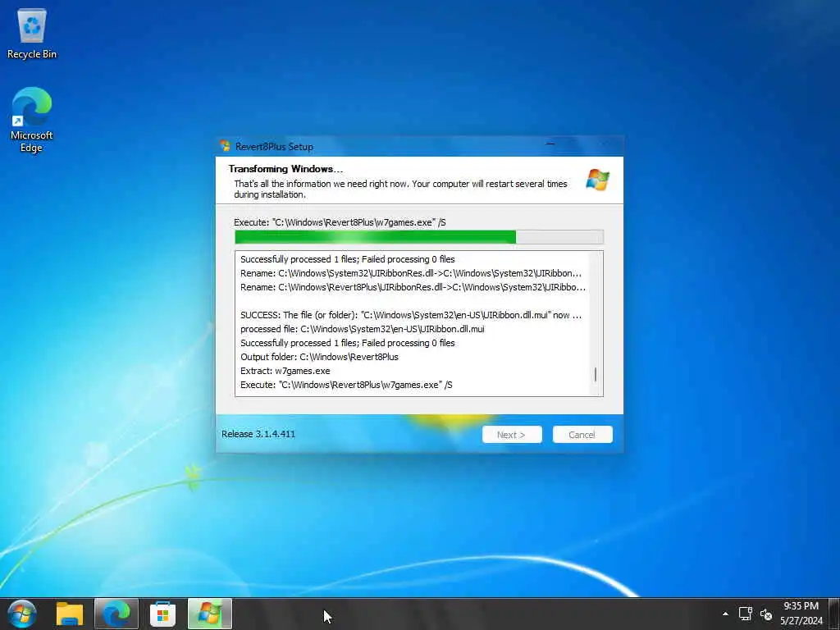Image resolution: width=840 pixels, height=630 pixels.
Task: Select the Rename System32\UIRibbonRes.dll log line
Action: click(x=411, y=273)
